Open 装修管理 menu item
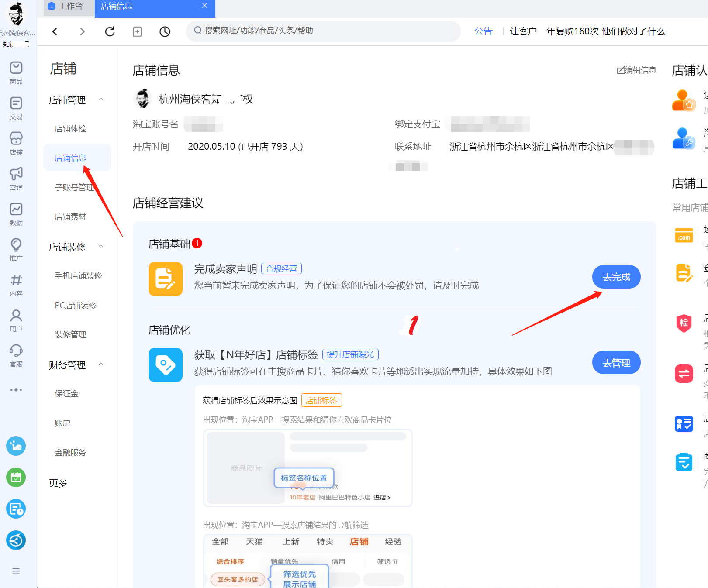 click(x=70, y=335)
